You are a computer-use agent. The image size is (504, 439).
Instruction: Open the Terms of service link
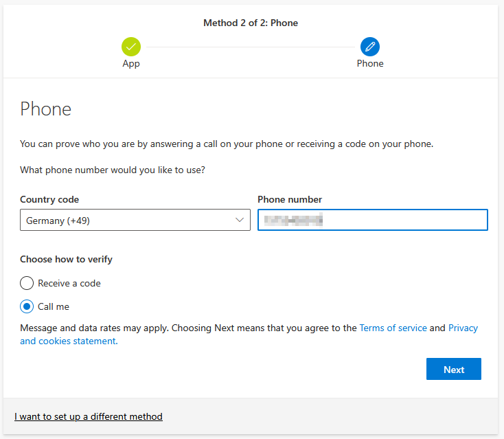[393, 328]
